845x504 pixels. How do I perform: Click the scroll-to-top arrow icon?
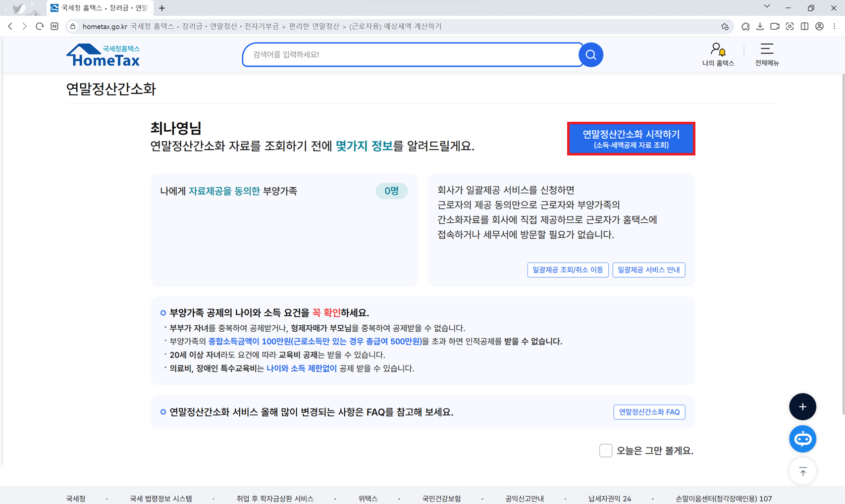coord(803,471)
